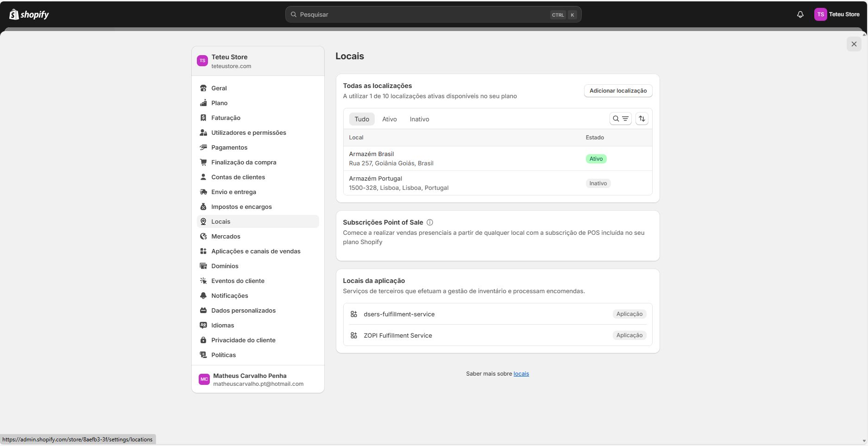
Task: Click the notifications bell icon
Action: 800,14
